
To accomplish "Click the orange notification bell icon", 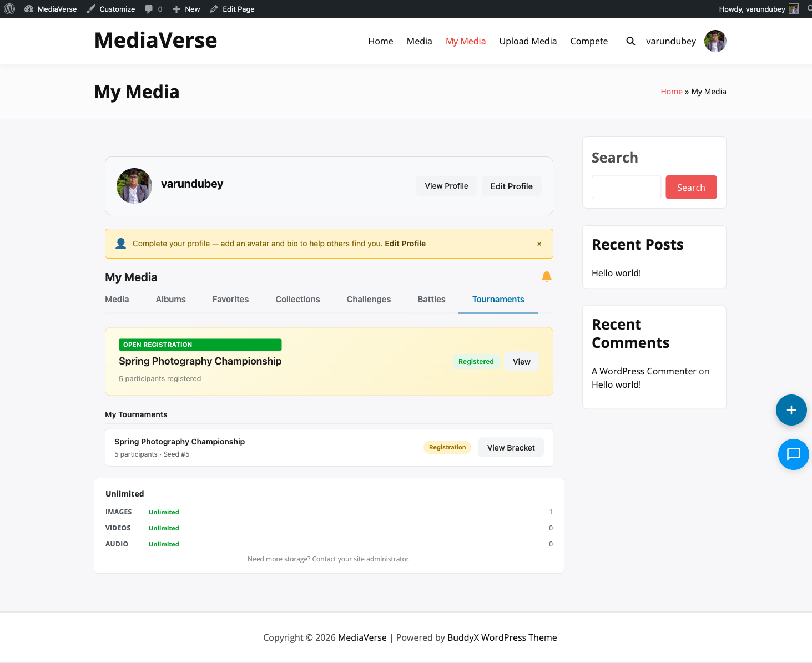I will pos(546,276).
